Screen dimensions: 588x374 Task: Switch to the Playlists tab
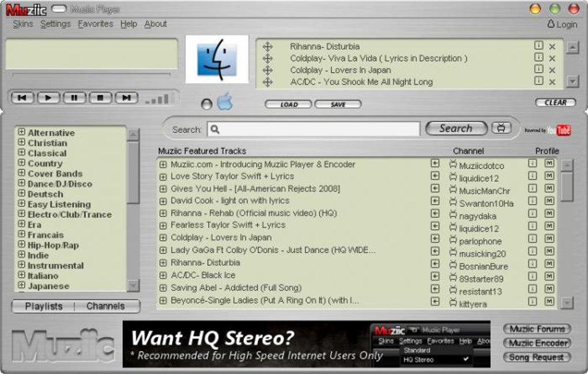pyautogui.click(x=44, y=306)
